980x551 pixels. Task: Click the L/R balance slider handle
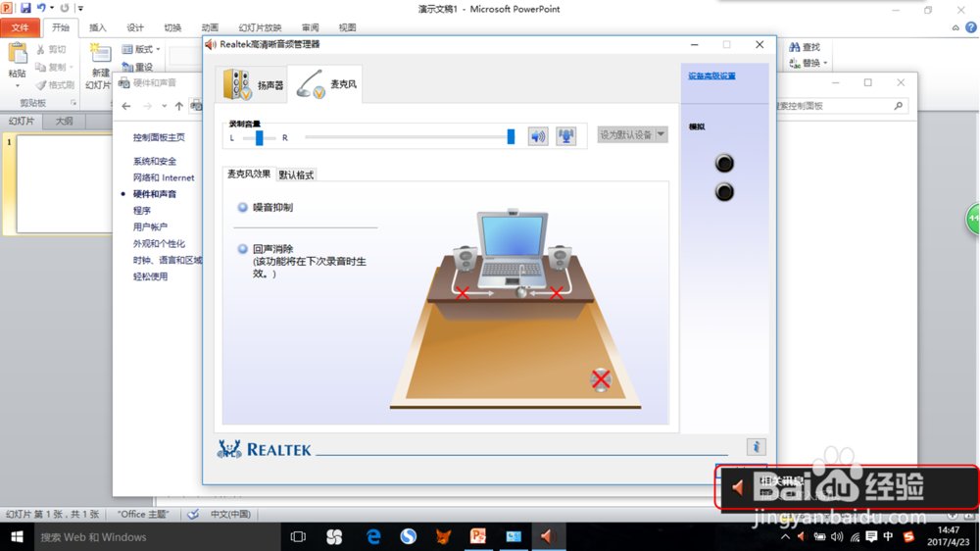tap(260, 137)
